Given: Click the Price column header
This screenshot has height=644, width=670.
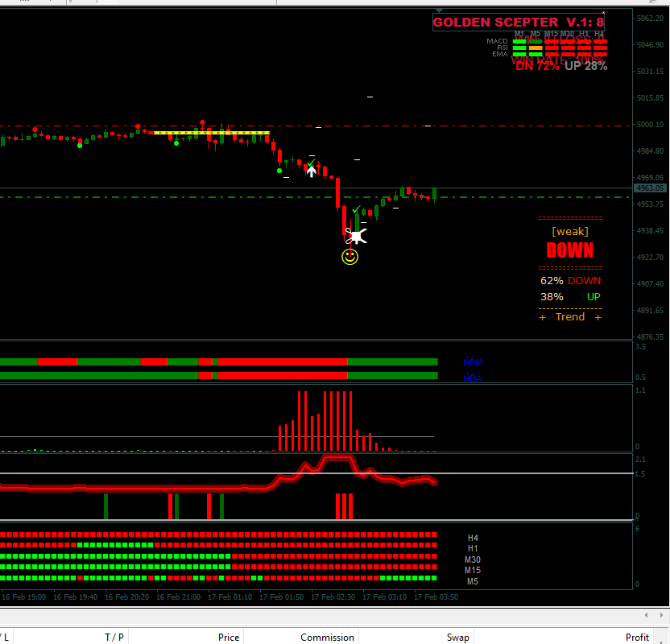Looking at the screenshot, I should (x=229, y=637).
